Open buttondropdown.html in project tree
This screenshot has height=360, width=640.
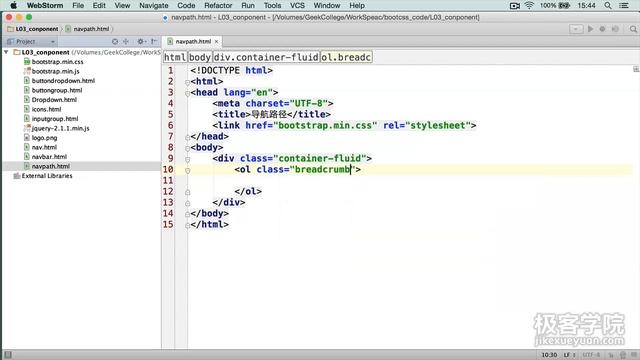point(63,81)
